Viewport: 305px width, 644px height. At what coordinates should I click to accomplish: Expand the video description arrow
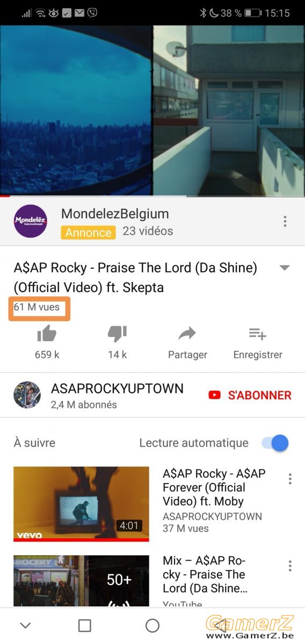pos(285,268)
